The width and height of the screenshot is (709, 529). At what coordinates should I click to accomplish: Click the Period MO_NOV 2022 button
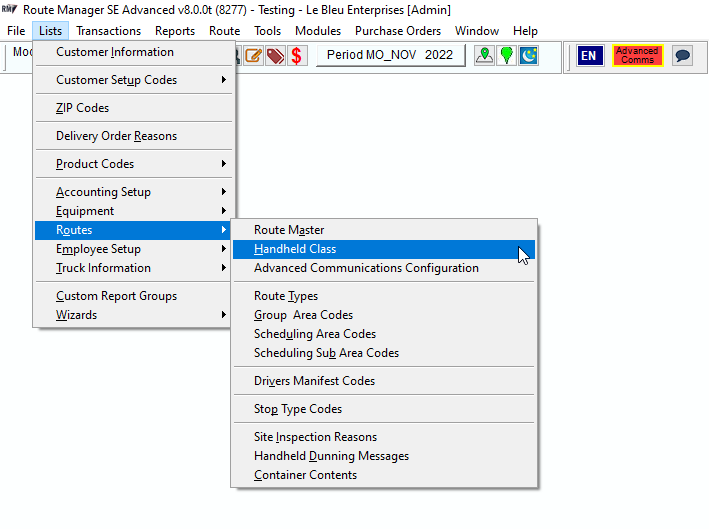click(x=390, y=55)
